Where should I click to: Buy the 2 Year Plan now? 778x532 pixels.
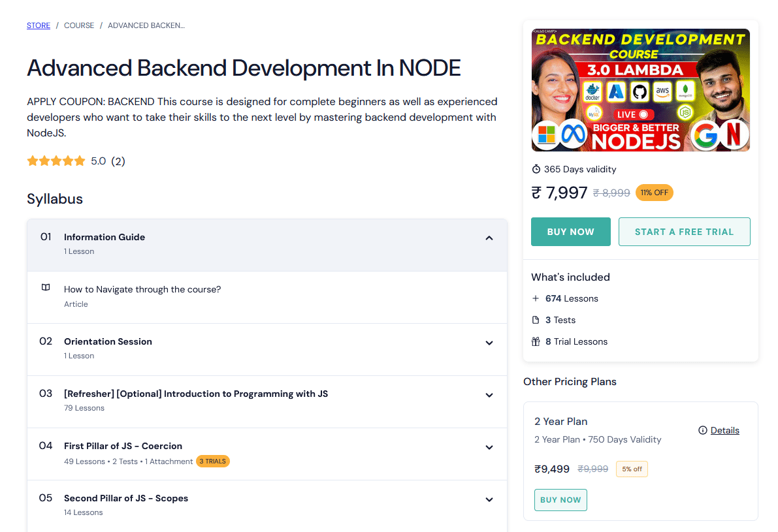560,500
